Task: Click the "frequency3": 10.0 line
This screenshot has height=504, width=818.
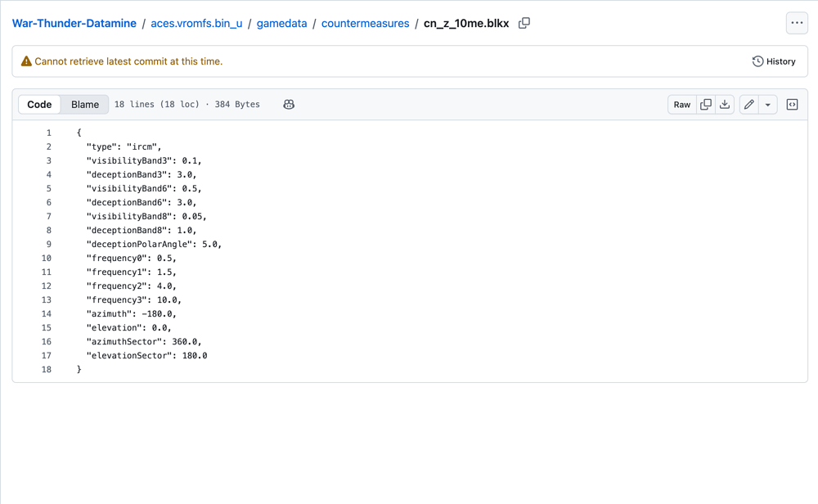Action: pyautogui.click(x=134, y=300)
